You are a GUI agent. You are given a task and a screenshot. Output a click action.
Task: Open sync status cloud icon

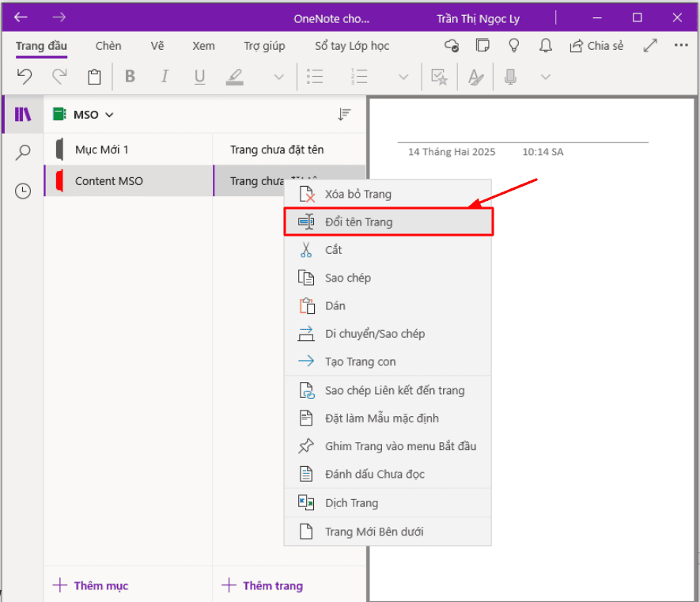click(x=452, y=46)
